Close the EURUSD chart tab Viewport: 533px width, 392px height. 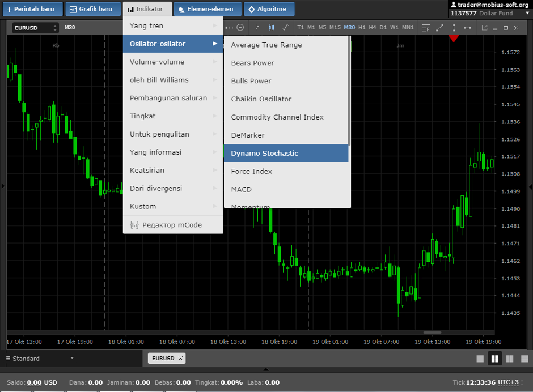pyautogui.click(x=180, y=359)
